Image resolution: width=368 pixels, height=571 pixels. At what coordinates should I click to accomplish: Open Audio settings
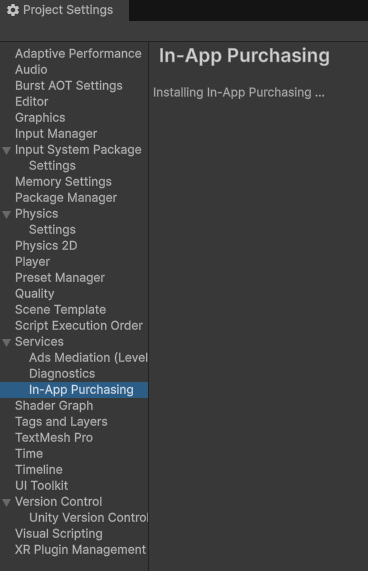tap(31, 70)
